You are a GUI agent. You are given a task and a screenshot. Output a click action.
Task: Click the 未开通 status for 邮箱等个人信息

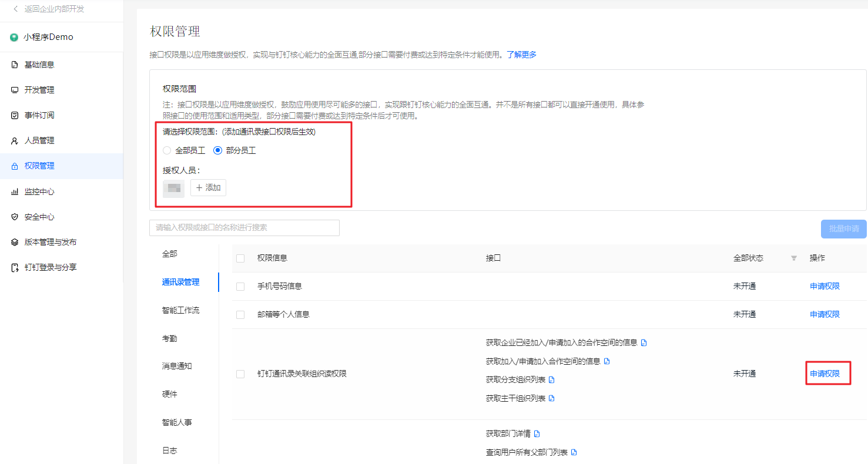click(x=745, y=315)
